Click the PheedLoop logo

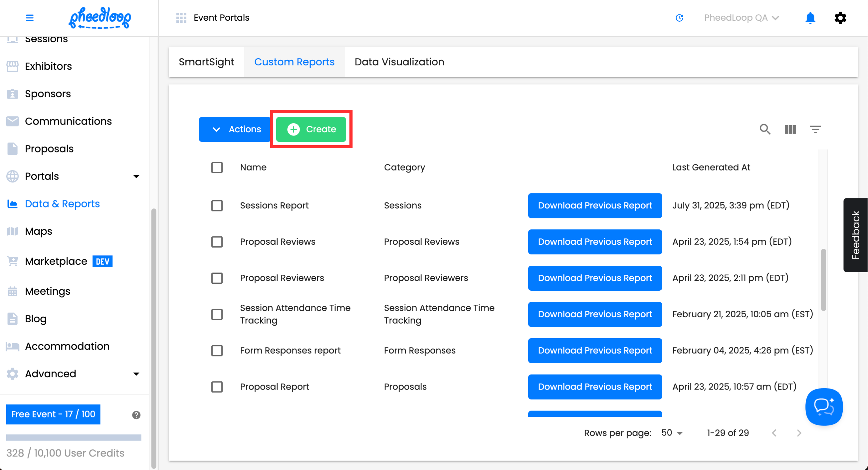tap(100, 18)
